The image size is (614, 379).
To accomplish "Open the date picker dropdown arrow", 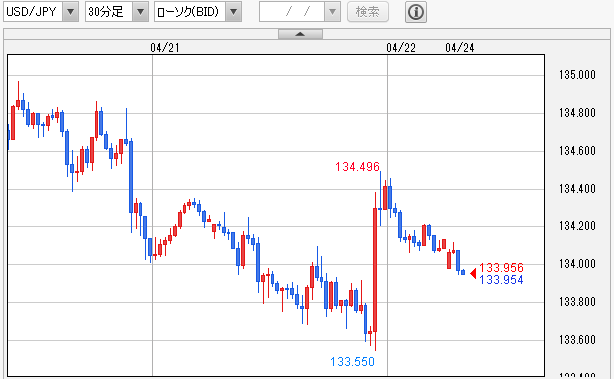I will pyautogui.click(x=332, y=12).
